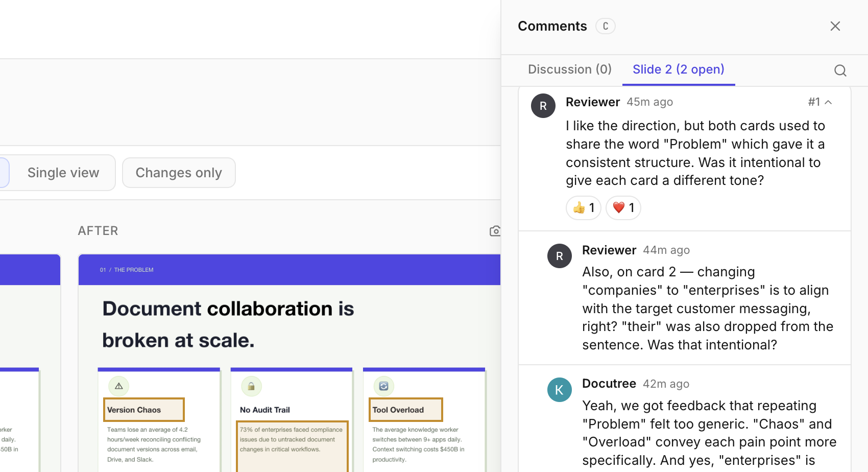
Task: Toggle thumbs up reaction
Action: click(583, 208)
